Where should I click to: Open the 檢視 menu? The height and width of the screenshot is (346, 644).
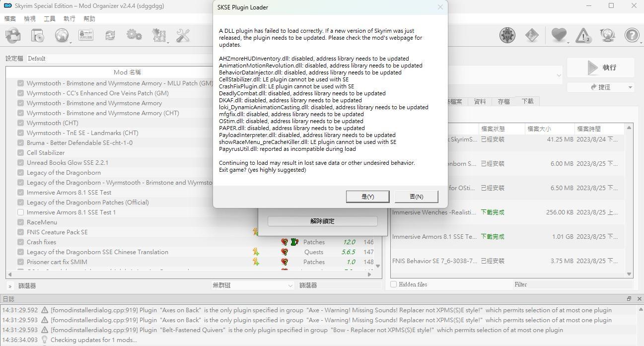[x=30, y=19]
